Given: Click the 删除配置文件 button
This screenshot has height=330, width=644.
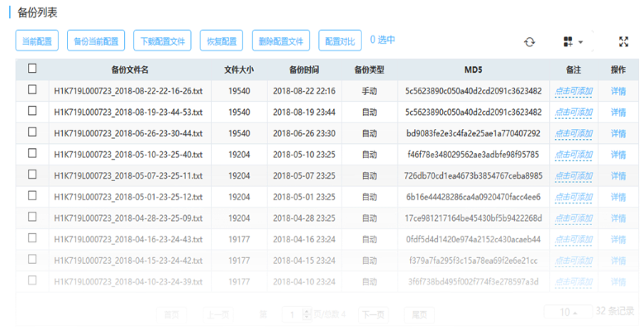Looking at the screenshot, I should click(x=281, y=41).
